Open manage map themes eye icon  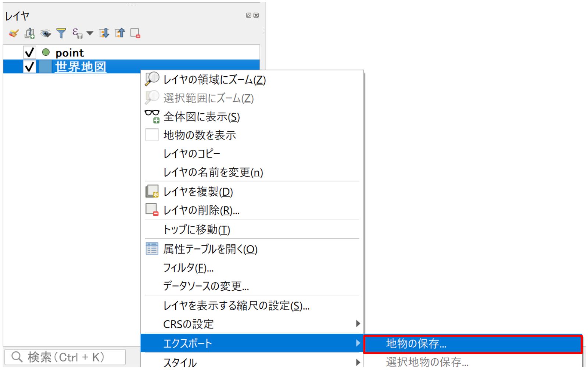click(x=46, y=33)
